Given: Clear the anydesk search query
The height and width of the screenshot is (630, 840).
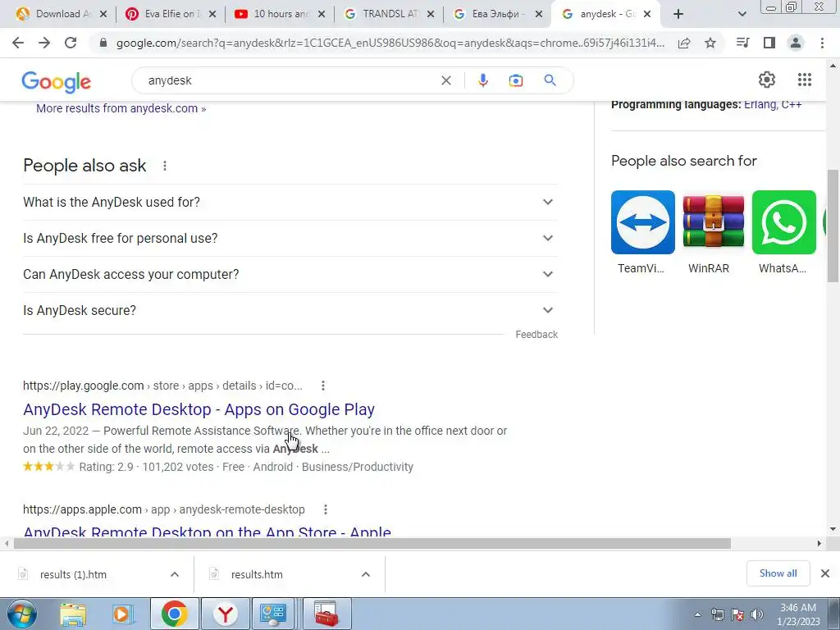Looking at the screenshot, I should pyautogui.click(x=445, y=80).
